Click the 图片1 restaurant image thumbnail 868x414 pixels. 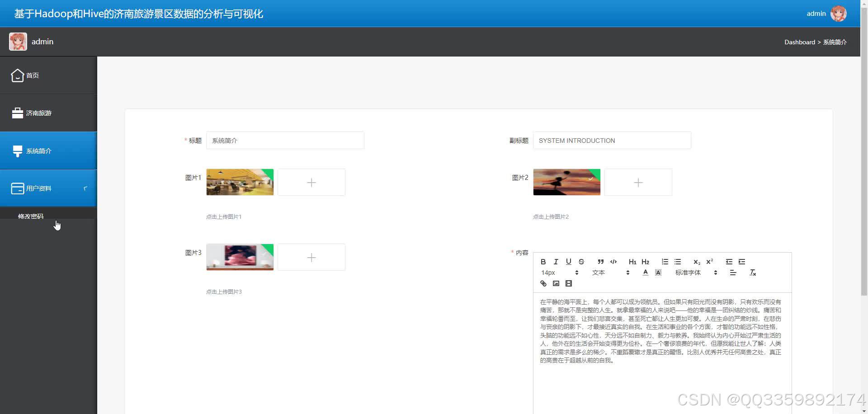(240, 182)
